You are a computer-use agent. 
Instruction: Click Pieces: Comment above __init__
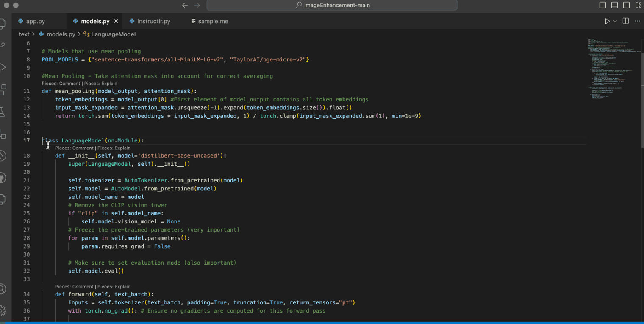[74, 148]
